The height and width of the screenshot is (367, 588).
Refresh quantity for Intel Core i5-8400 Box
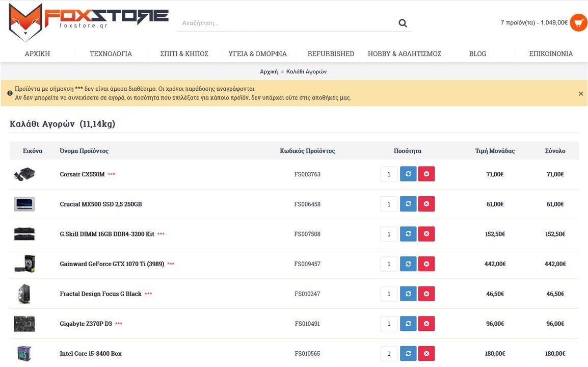pyautogui.click(x=408, y=353)
